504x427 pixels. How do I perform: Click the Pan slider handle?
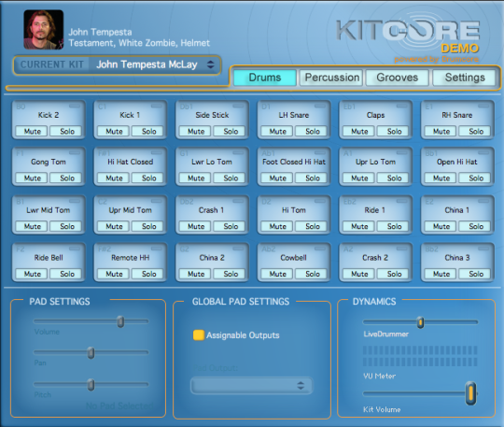[91, 353]
